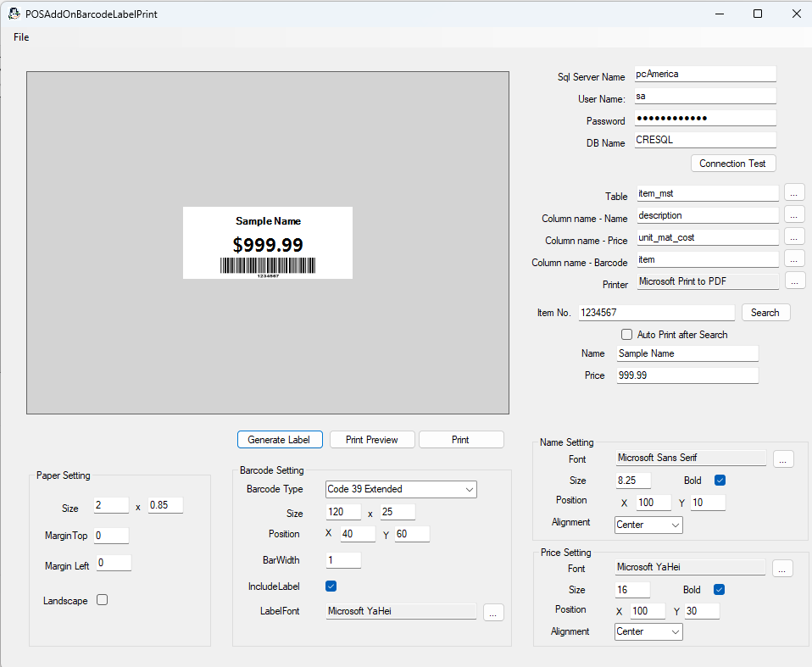The height and width of the screenshot is (667, 812).
Task: Open the File menu
Action: 21,37
